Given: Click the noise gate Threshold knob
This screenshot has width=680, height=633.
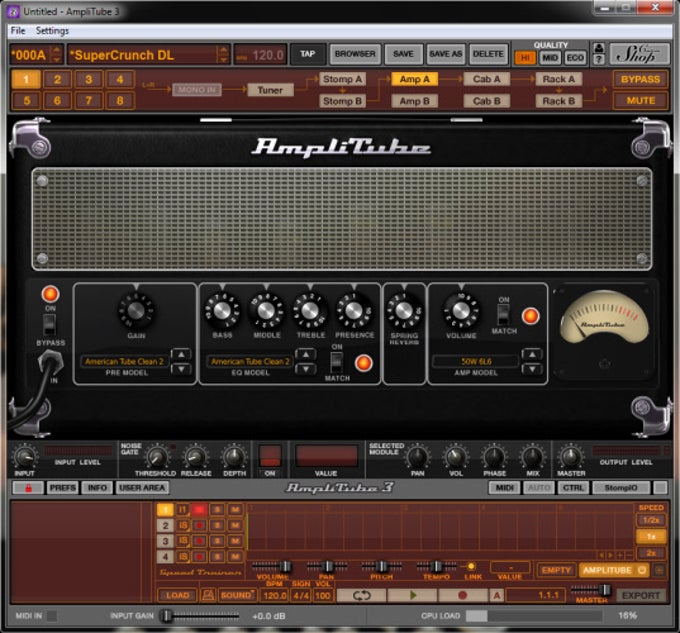Looking at the screenshot, I should [x=157, y=457].
